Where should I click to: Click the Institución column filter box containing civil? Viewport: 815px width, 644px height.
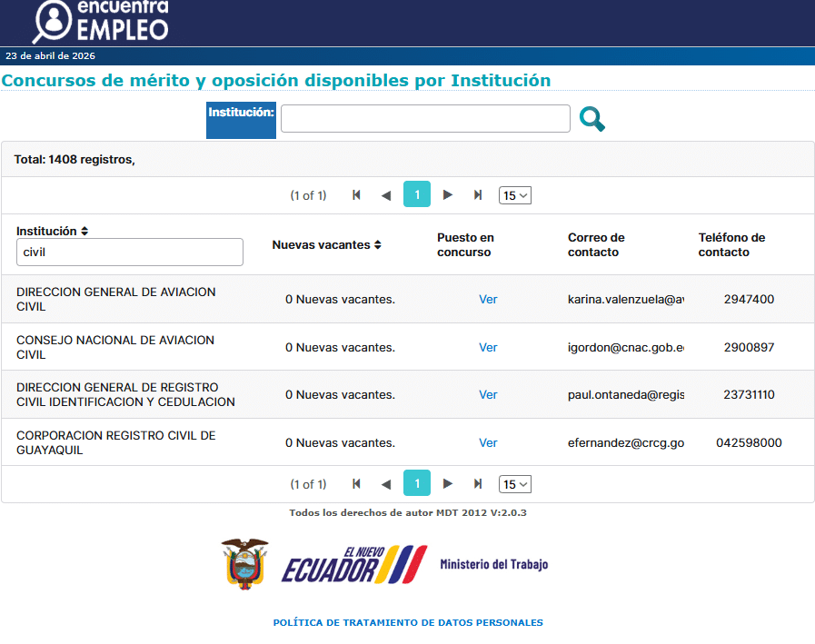tap(130, 253)
